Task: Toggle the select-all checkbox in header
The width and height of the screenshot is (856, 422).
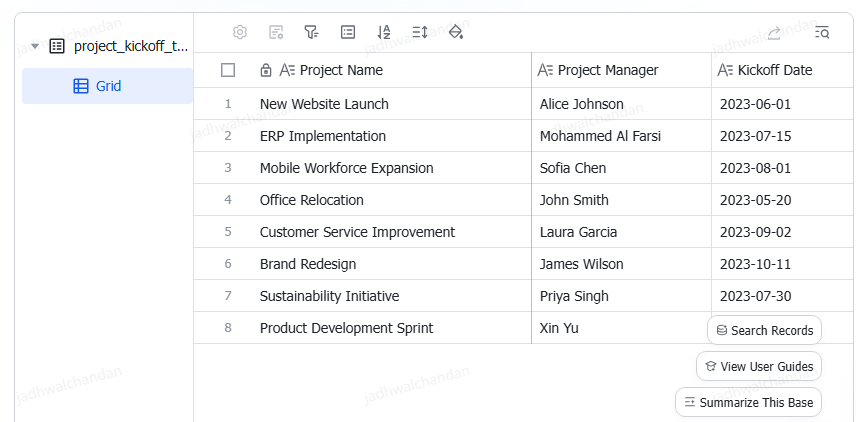Action: (228, 70)
